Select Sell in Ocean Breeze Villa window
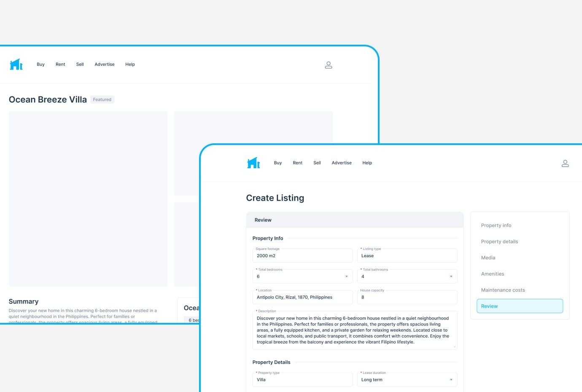Screen dimensions: 582x392 (80, 64)
